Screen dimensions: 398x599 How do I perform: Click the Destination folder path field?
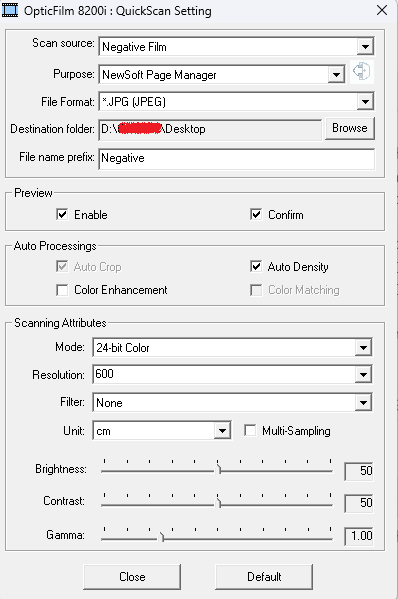[x=210, y=130]
